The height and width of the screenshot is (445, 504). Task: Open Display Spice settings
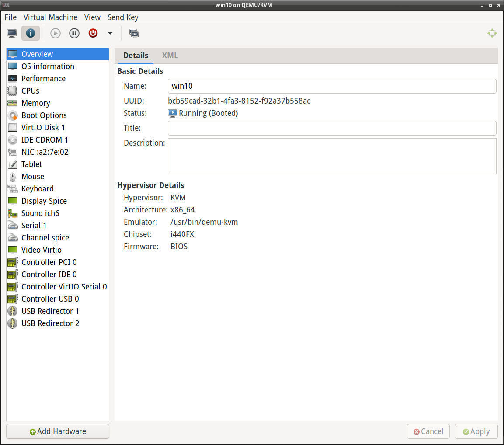click(x=58, y=201)
